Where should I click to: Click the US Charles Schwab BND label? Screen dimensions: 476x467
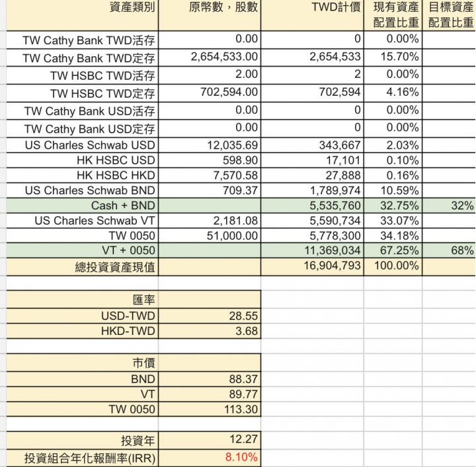90,190
